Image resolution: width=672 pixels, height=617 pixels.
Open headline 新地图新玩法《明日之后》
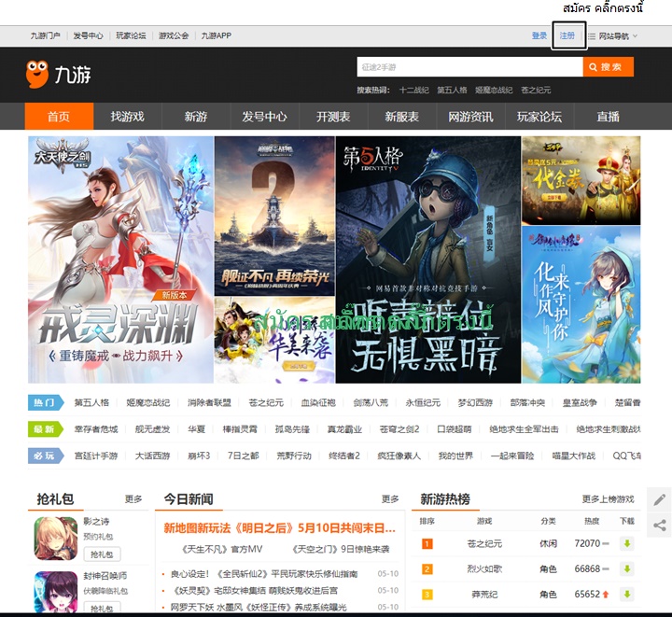coord(279,528)
